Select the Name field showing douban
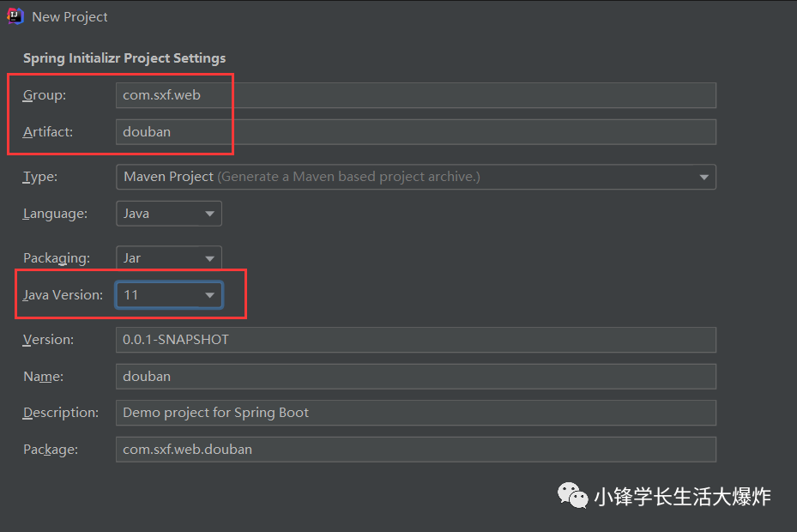797x532 pixels. [416, 376]
